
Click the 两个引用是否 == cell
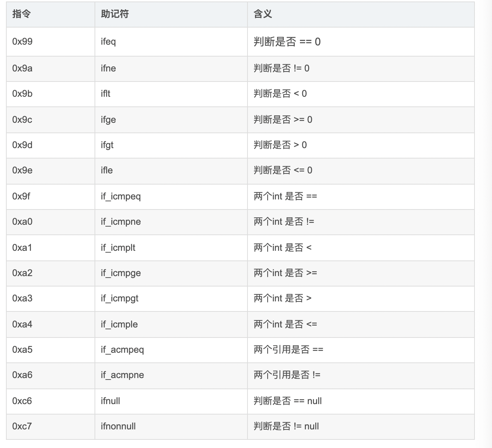pyautogui.click(x=361, y=350)
